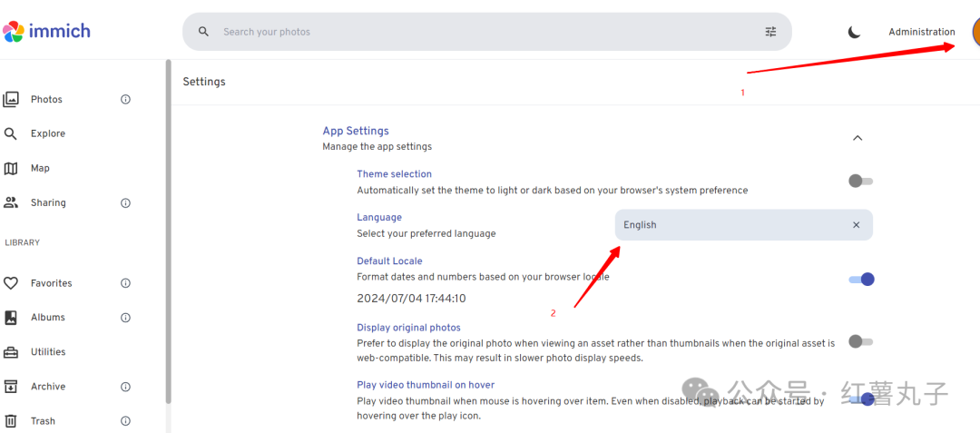This screenshot has width=980, height=433.
Task: Click the Utilities toolbox icon
Action: pyautogui.click(x=11, y=352)
